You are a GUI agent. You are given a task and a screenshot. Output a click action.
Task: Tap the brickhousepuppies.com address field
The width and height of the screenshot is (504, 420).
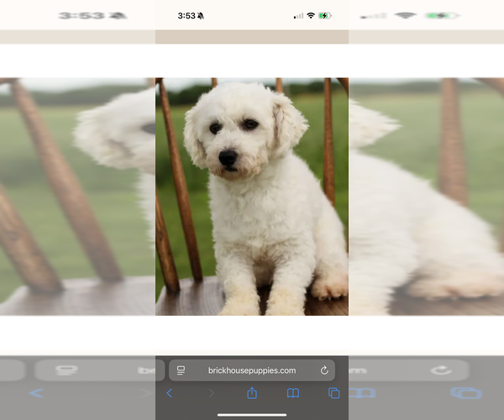coord(252,370)
